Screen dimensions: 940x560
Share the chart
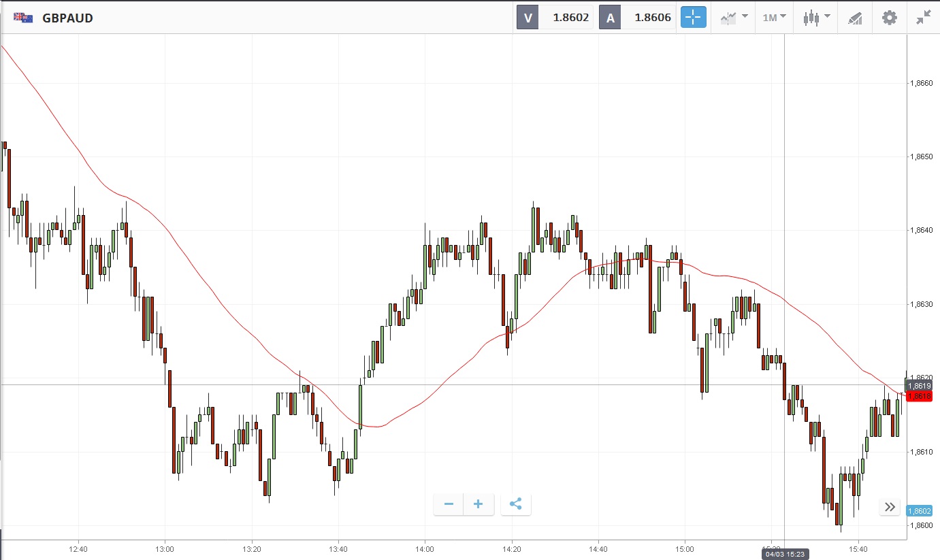[x=515, y=504]
